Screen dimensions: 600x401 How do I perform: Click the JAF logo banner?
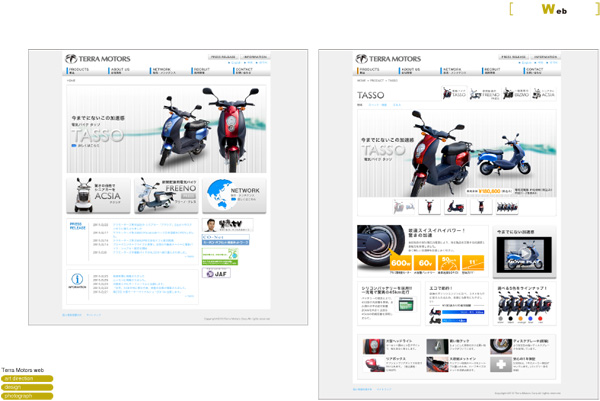click(216, 273)
